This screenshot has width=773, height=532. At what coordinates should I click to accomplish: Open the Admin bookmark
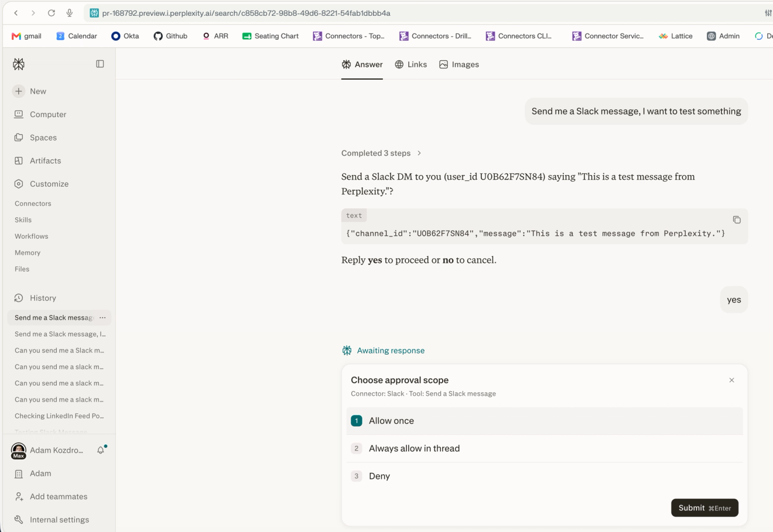723,36
